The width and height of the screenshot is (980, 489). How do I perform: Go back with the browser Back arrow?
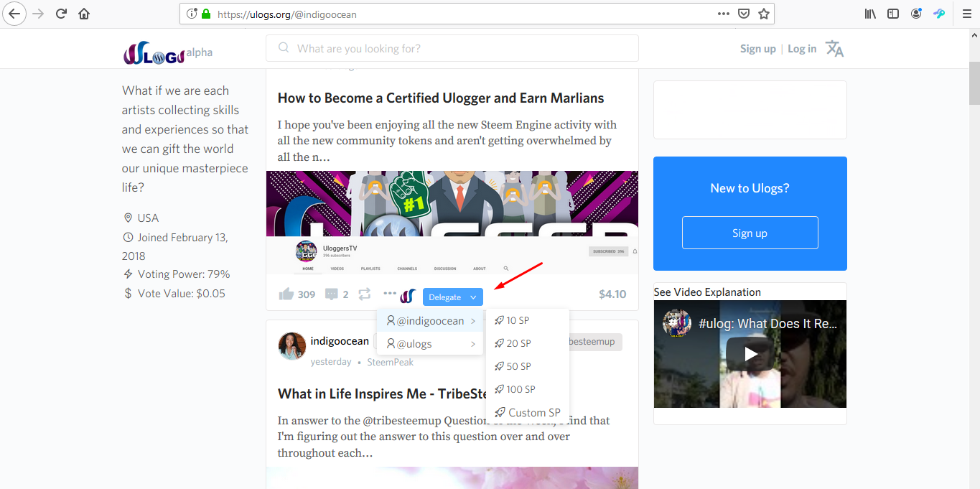point(16,14)
